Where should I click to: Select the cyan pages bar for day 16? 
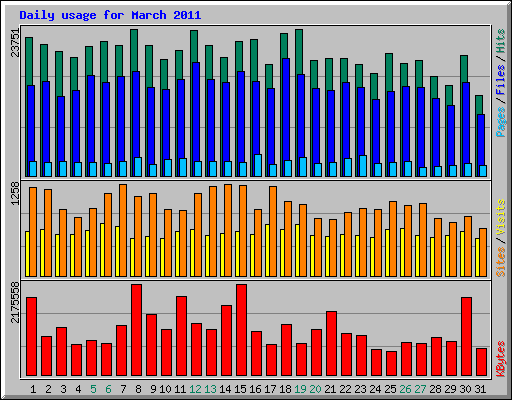258,165
